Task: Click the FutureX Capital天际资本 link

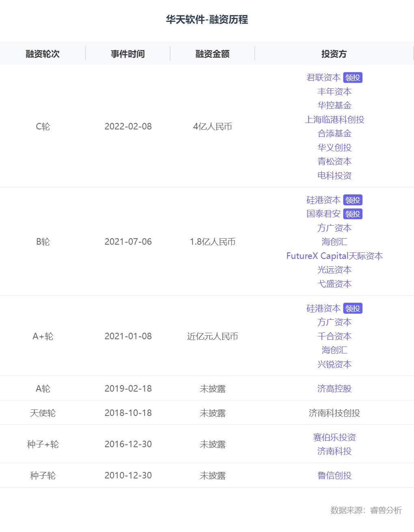Action: coord(334,256)
